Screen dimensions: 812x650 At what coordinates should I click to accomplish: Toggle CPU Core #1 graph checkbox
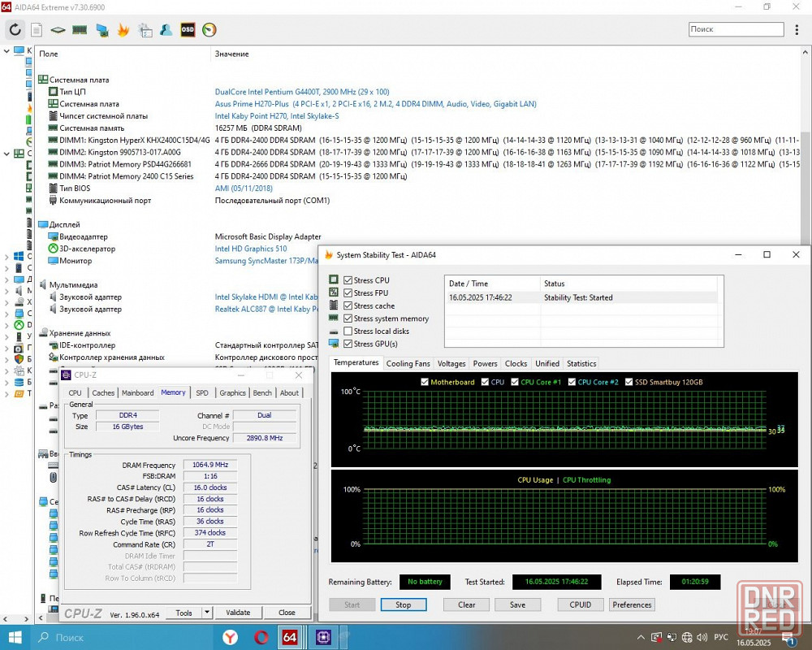(515, 382)
